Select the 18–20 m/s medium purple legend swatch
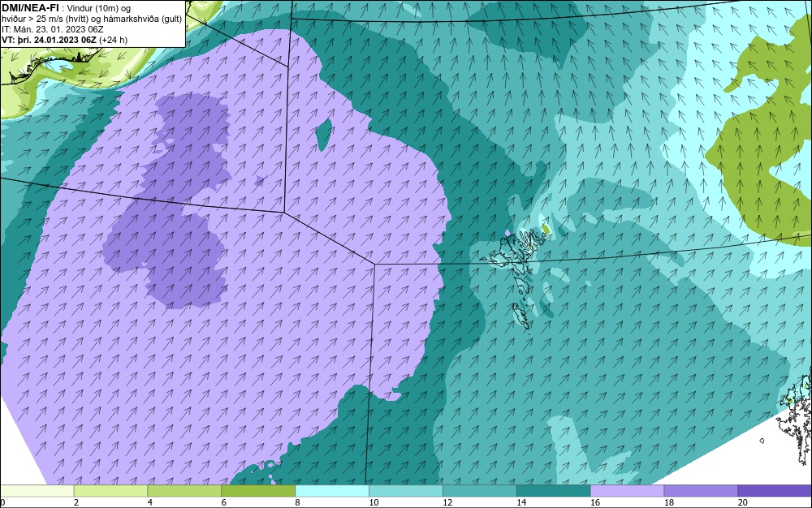The height and width of the screenshot is (508, 812). [x=702, y=491]
